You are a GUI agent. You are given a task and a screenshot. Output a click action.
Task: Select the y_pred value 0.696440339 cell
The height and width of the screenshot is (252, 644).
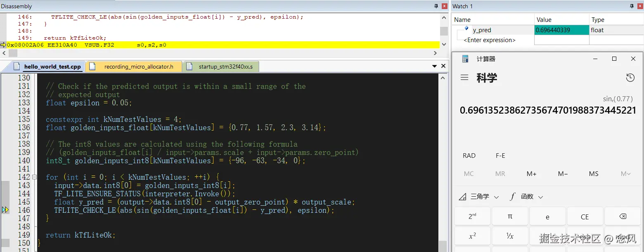(561, 30)
